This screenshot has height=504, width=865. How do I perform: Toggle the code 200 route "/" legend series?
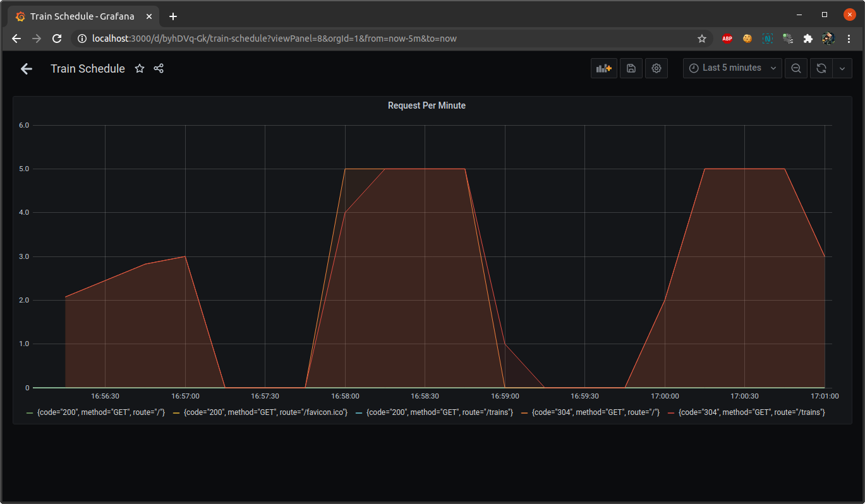pos(101,412)
